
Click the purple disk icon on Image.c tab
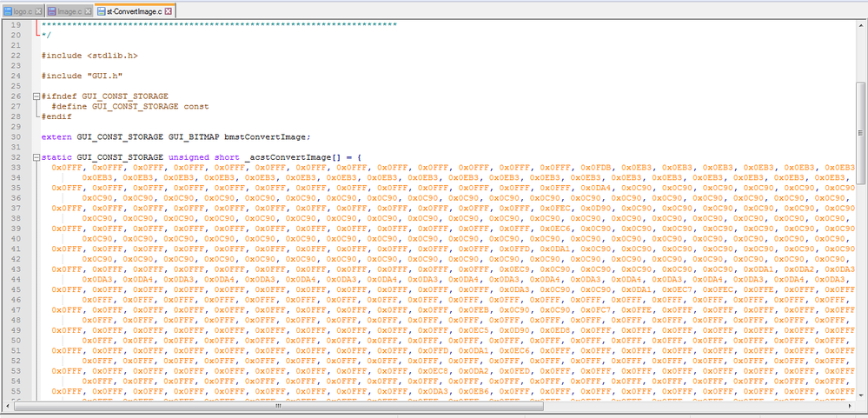(51, 11)
